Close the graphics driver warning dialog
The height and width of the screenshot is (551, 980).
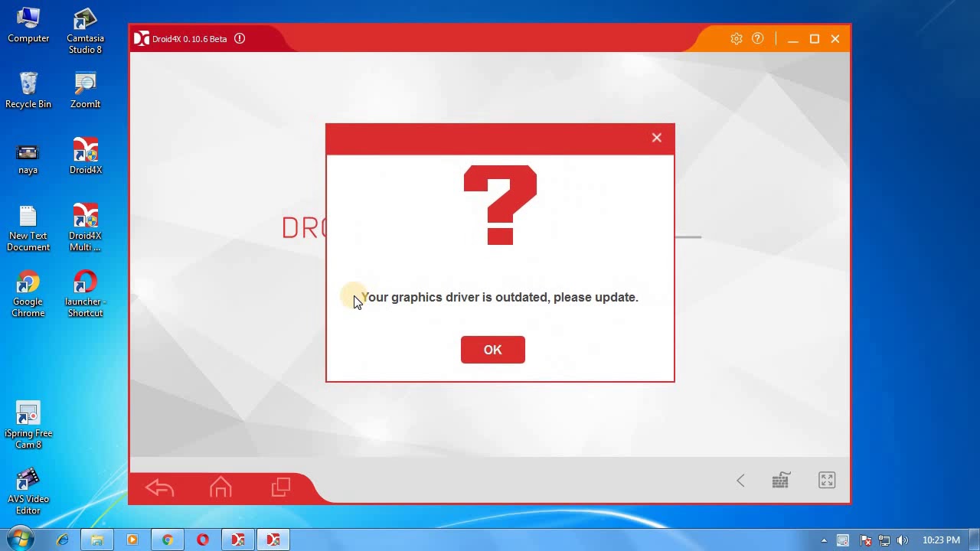click(656, 138)
